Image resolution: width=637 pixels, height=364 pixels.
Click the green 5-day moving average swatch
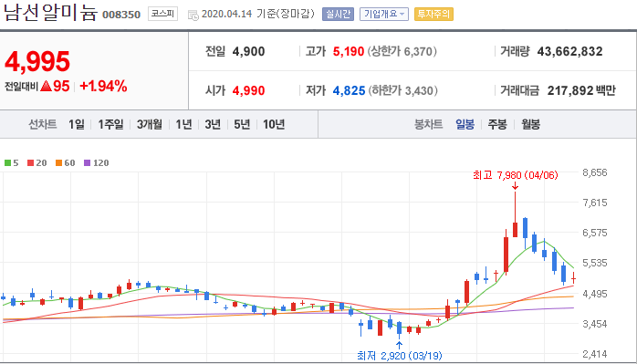(x=7, y=163)
